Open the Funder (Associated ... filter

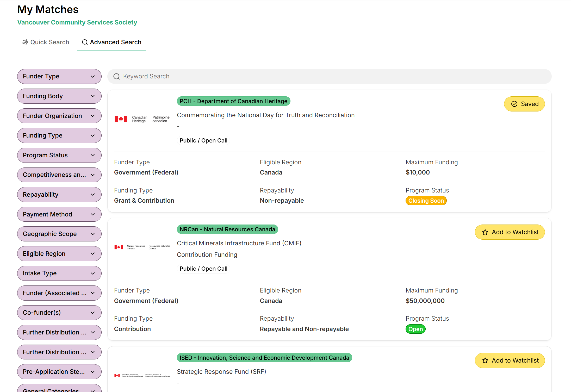(x=59, y=293)
